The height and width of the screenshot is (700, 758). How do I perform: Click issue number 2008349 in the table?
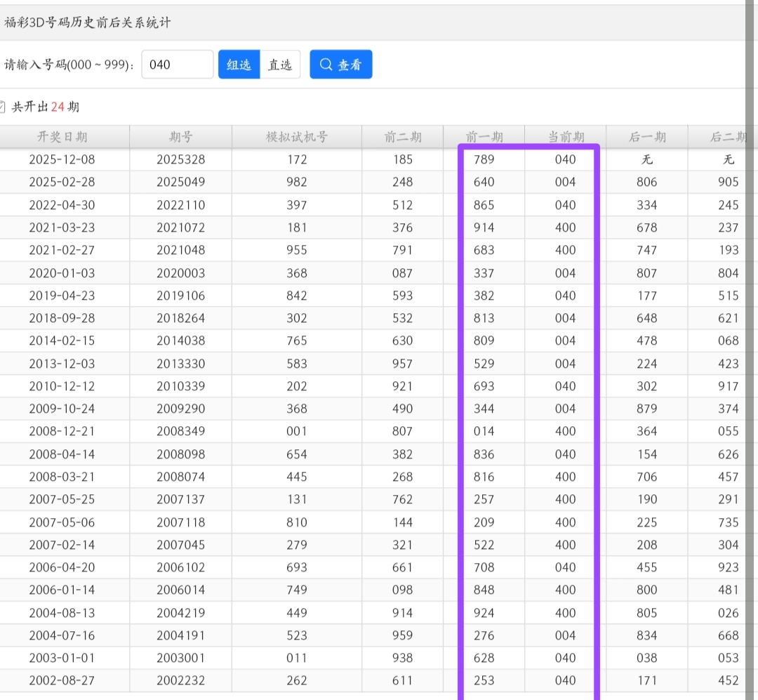click(180, 431)
